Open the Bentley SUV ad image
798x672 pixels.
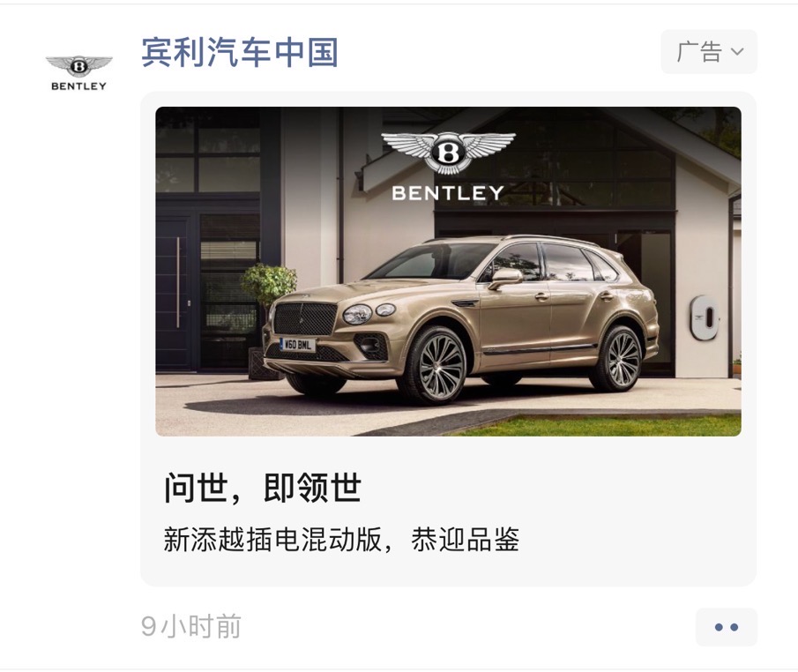[448, 272]
